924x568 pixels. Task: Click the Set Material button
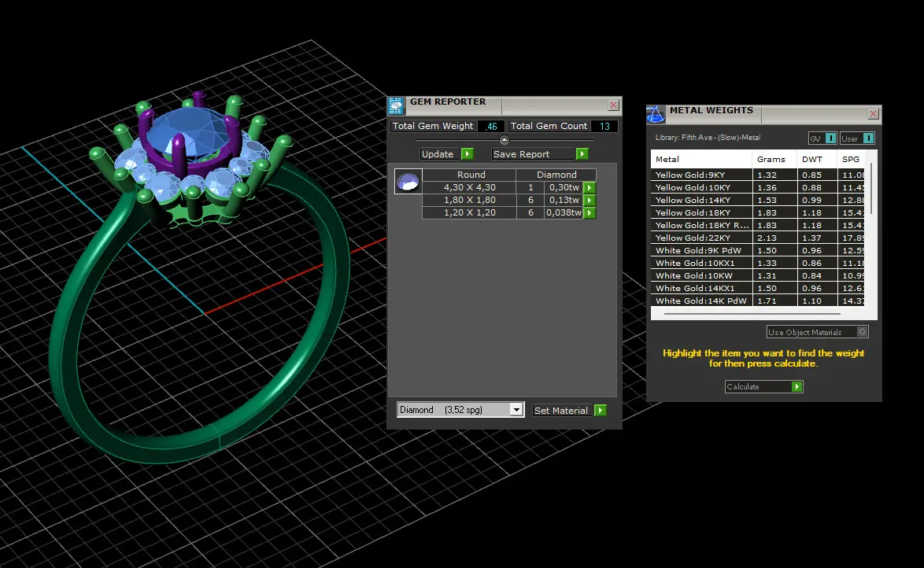point(562,410)
